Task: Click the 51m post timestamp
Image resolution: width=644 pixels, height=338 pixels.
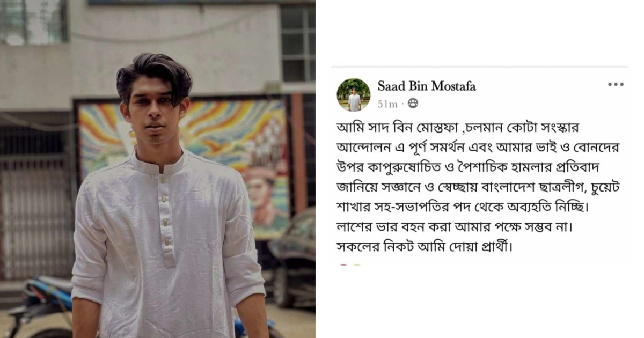Action: tap(387, 104)
